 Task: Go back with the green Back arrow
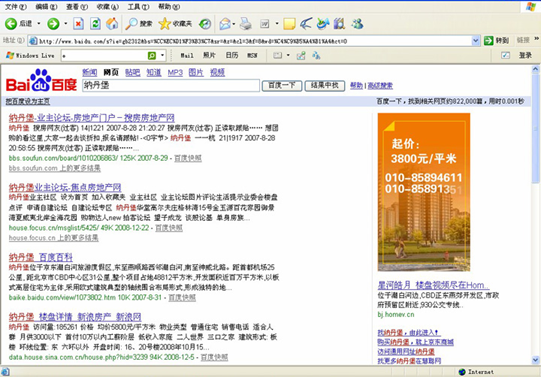(11, 23)
